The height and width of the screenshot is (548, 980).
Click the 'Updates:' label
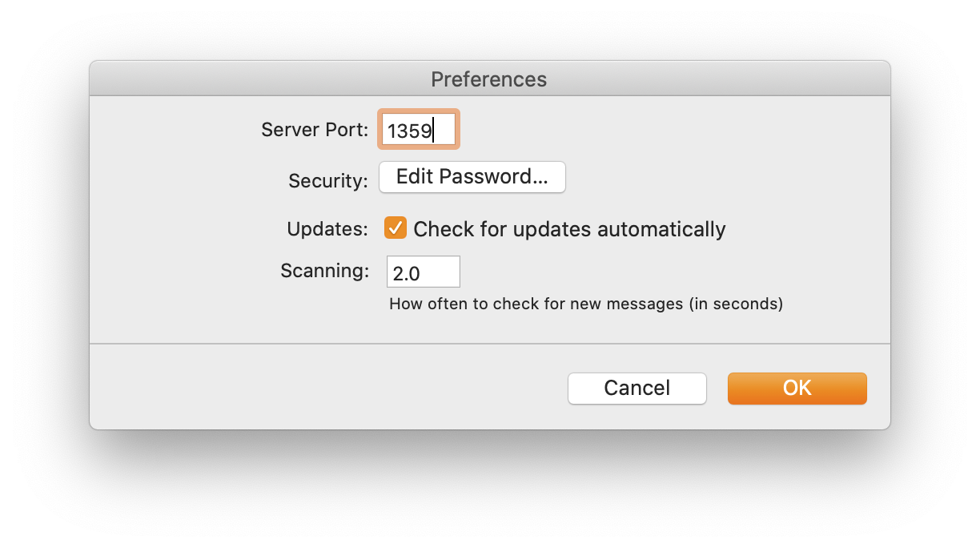point(327,229)
